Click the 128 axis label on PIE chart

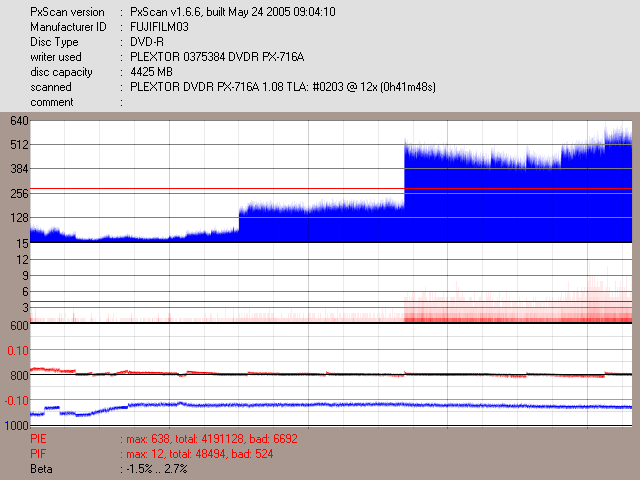click(19, 218)
